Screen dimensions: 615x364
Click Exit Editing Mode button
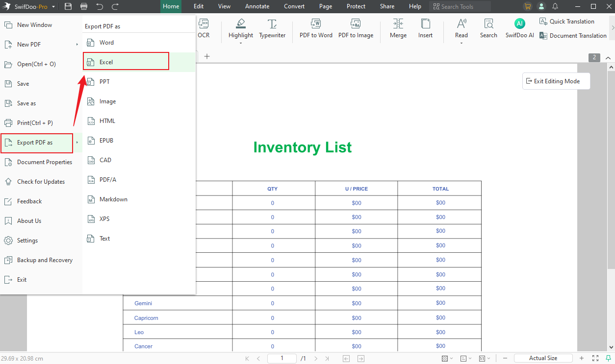[x=556, y=81]
